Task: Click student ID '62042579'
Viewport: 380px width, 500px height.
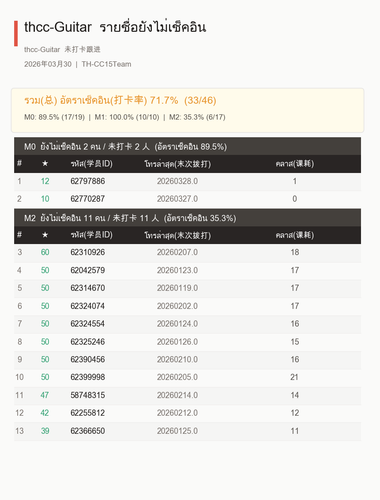Action: pyautogui.click(x=88, y=270)
